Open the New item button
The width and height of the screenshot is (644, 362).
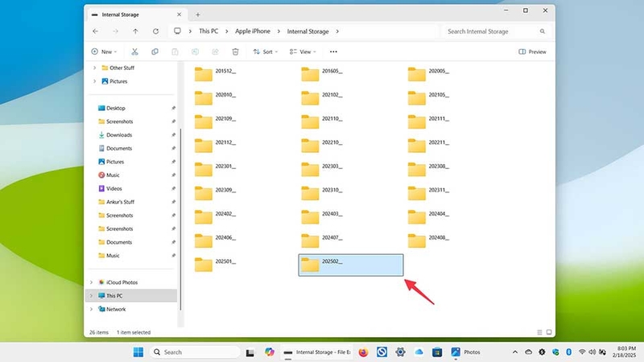pos(105,51)
